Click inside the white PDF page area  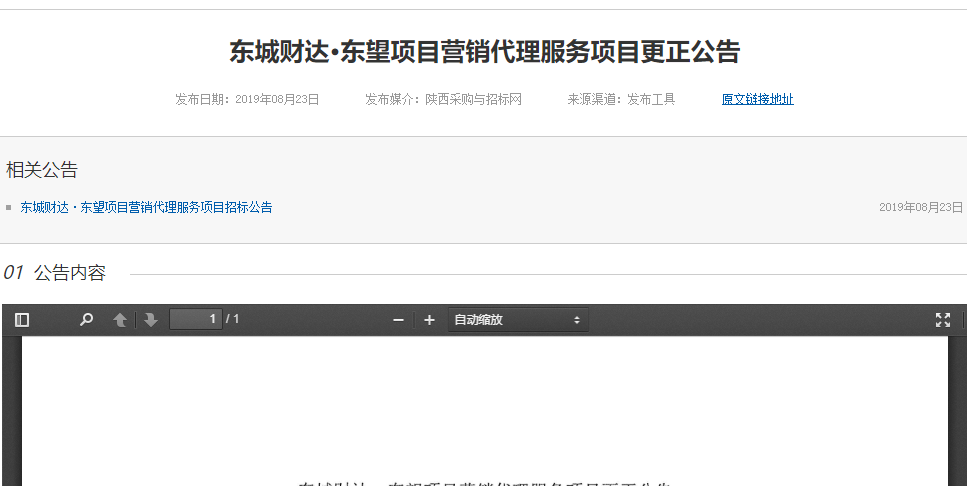[x=484, y=410]
